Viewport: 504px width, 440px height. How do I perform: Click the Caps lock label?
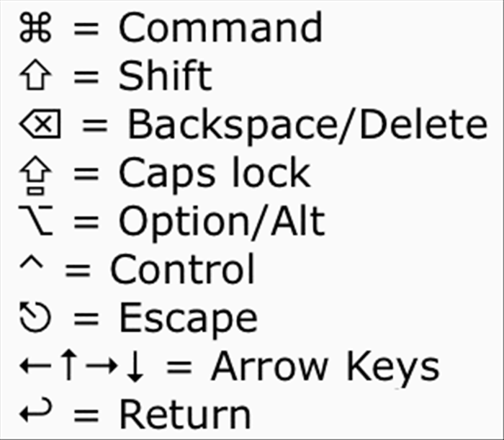point(215,174)
